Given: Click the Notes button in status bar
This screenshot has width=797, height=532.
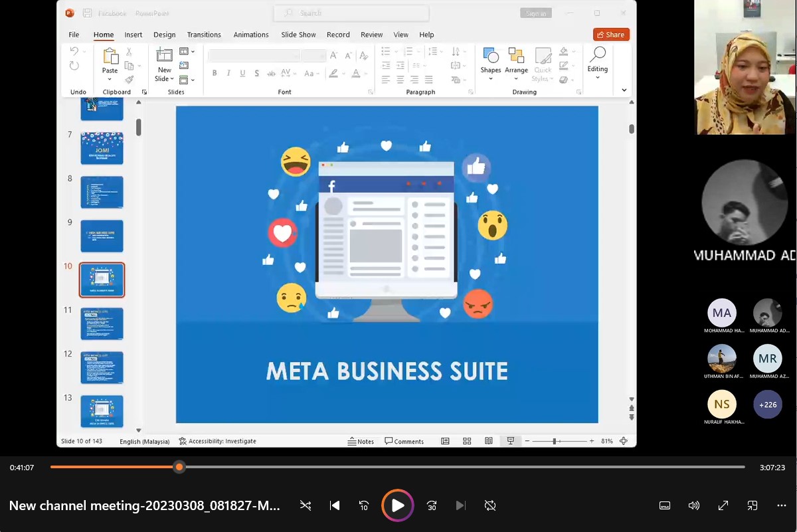Looking at the screenshot, I should pos(361,441).
